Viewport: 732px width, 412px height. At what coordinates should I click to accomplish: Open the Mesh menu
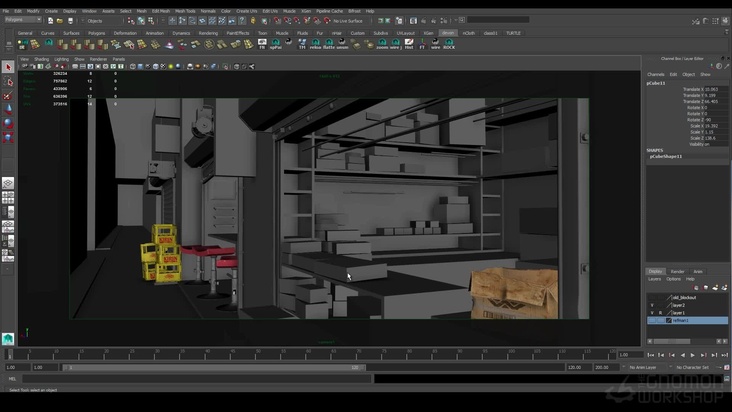(x=141, y=11)
